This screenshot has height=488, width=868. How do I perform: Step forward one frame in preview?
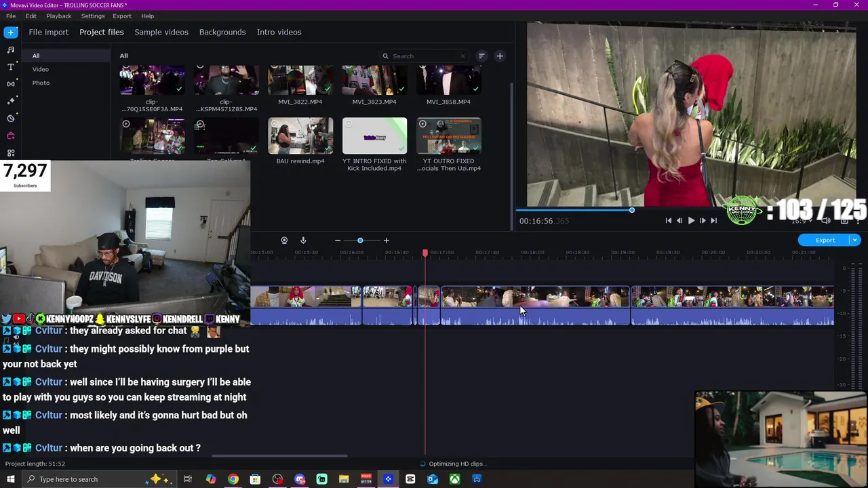703,220
